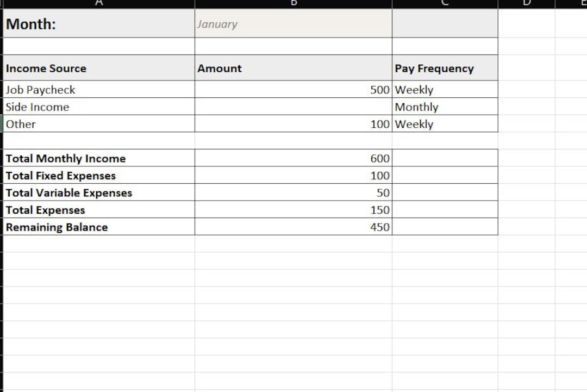Image resolution: width=587 pixels, height=392 pixels.
Task: Select the Job Paycheck amount 500
Action: point(293,90)
